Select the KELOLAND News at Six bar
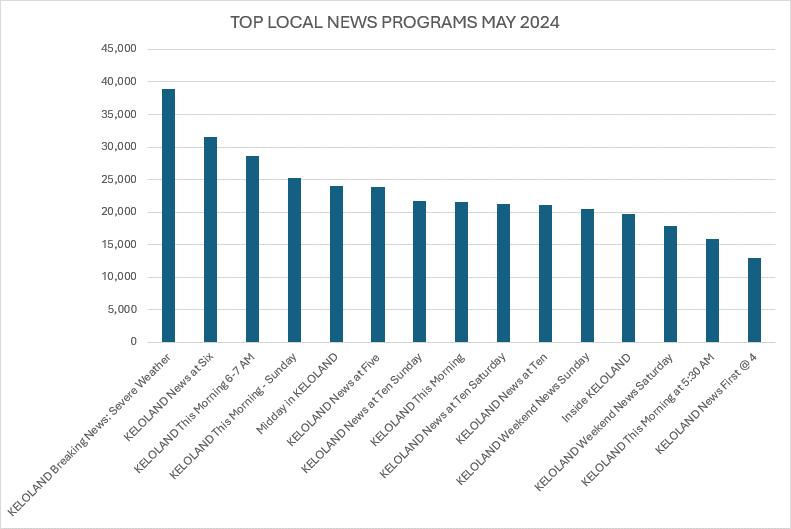Viewport: 791px width, 529px height. pos(210,240)
